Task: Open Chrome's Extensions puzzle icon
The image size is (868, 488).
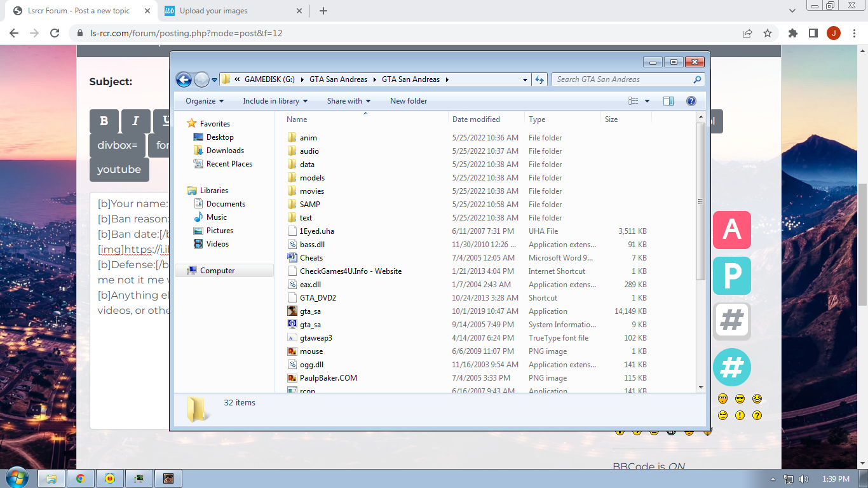Action: pos(793,33)
